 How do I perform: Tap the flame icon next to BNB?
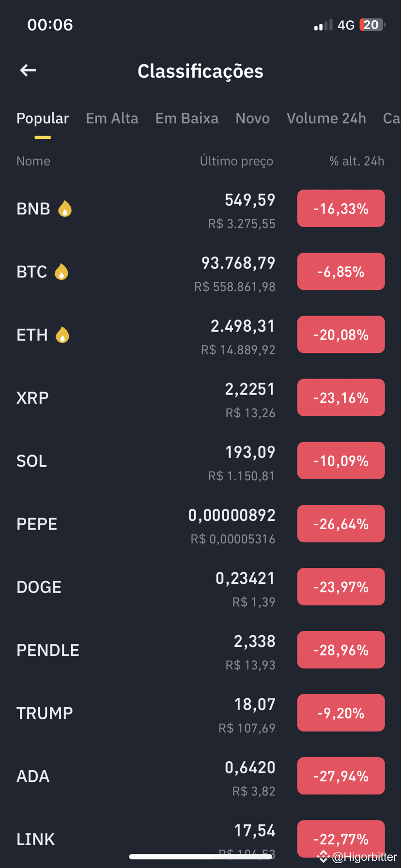(65, 209)
